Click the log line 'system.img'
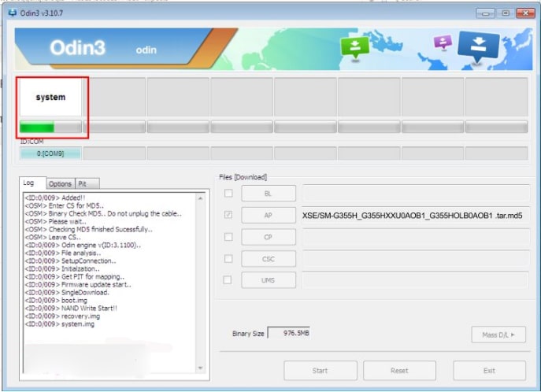 point(59,324)
